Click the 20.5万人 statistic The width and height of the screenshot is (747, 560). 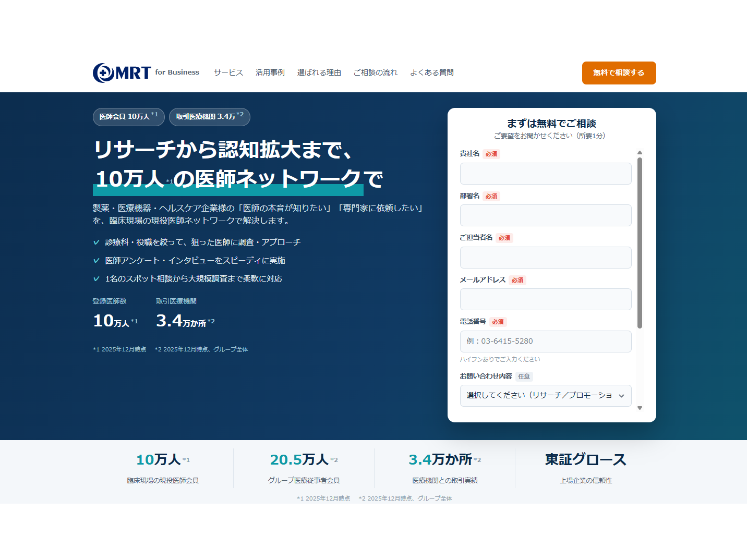tap(304, 459)
